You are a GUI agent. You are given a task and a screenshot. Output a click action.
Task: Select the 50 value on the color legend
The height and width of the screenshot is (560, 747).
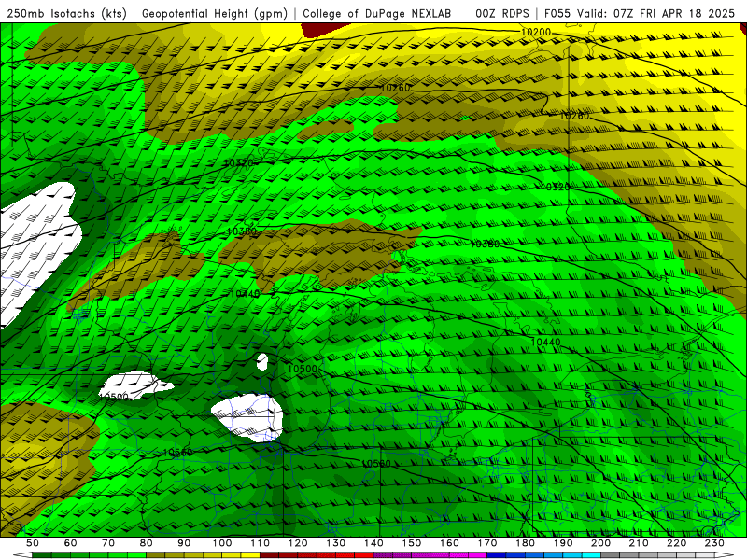coord(33,543)
